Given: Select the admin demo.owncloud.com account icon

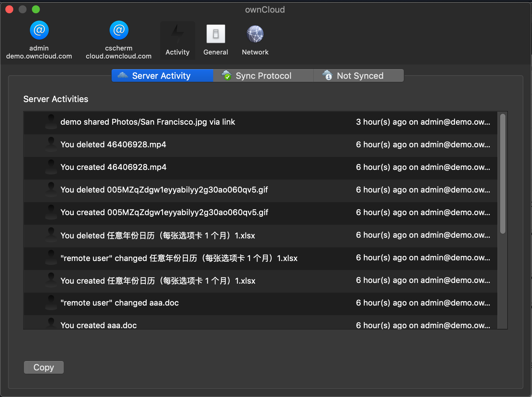Looking at the screenshot, I should [x=39, y=30].
